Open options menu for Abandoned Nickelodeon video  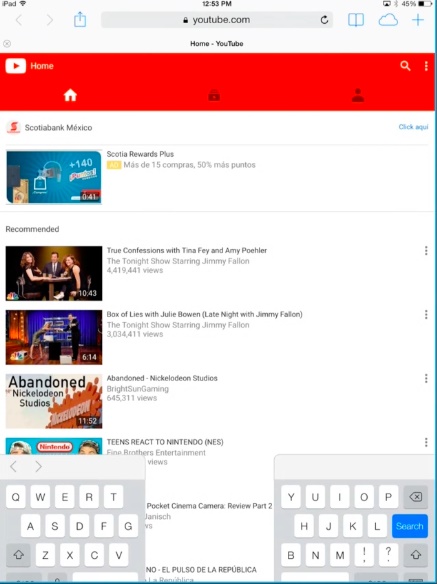tap(426, 378)
